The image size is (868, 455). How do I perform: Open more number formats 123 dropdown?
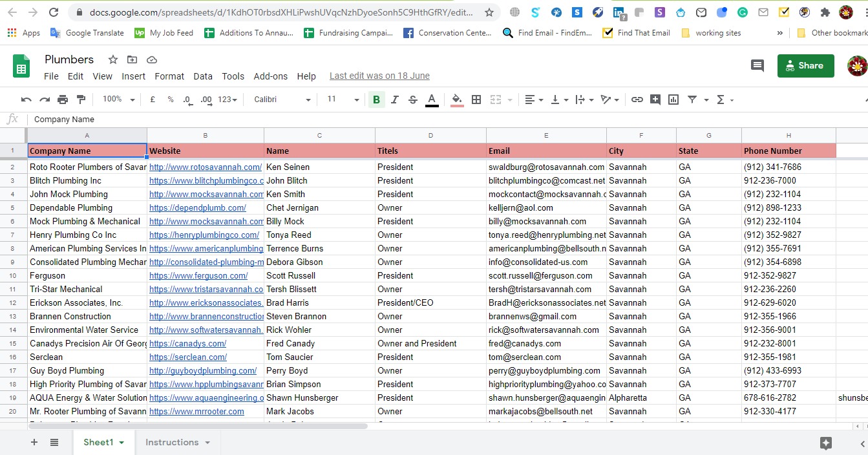click(x=227, y=100)
